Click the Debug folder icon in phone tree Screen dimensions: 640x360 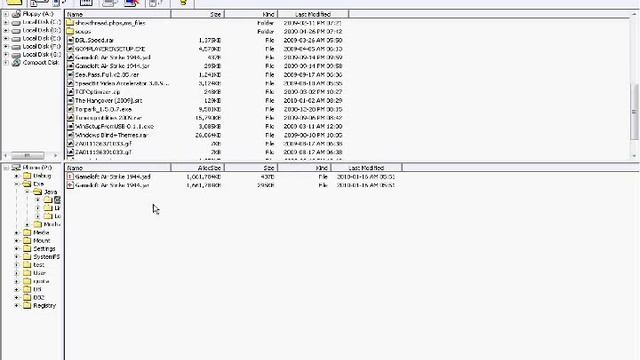point(27,176)
